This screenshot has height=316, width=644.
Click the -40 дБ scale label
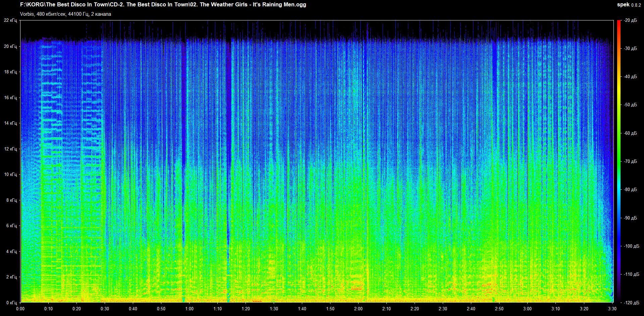click(x=630, y=77)
